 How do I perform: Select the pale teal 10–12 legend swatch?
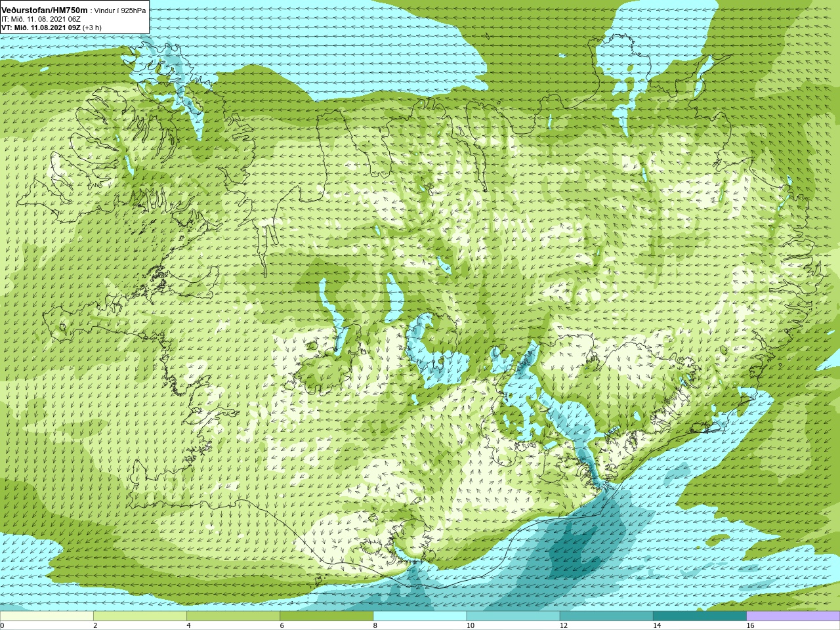click(513, 616)
